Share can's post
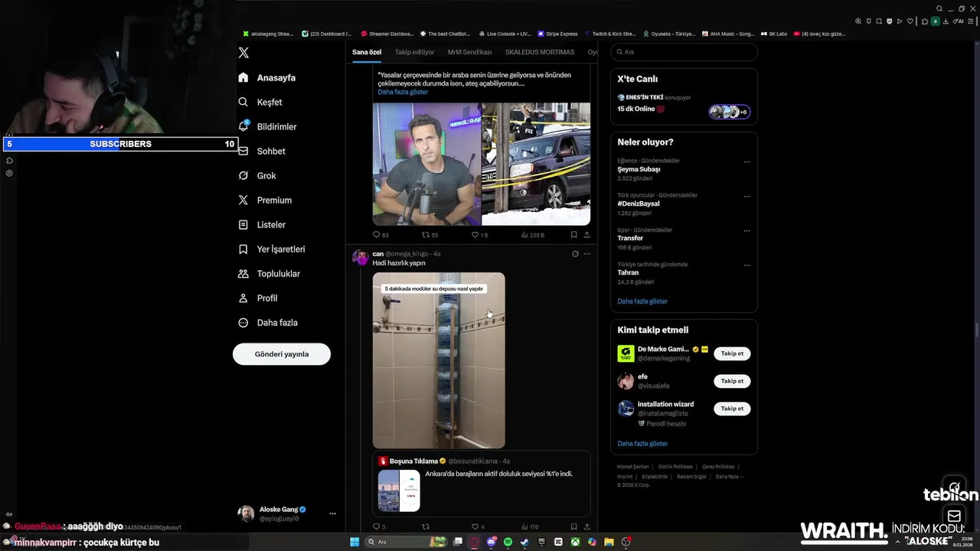 click(587, 527)
